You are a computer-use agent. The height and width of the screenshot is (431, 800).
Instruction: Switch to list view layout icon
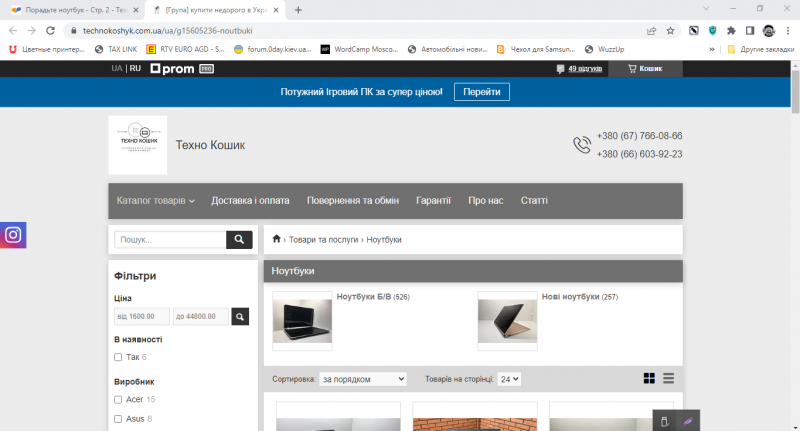[668, 378]
